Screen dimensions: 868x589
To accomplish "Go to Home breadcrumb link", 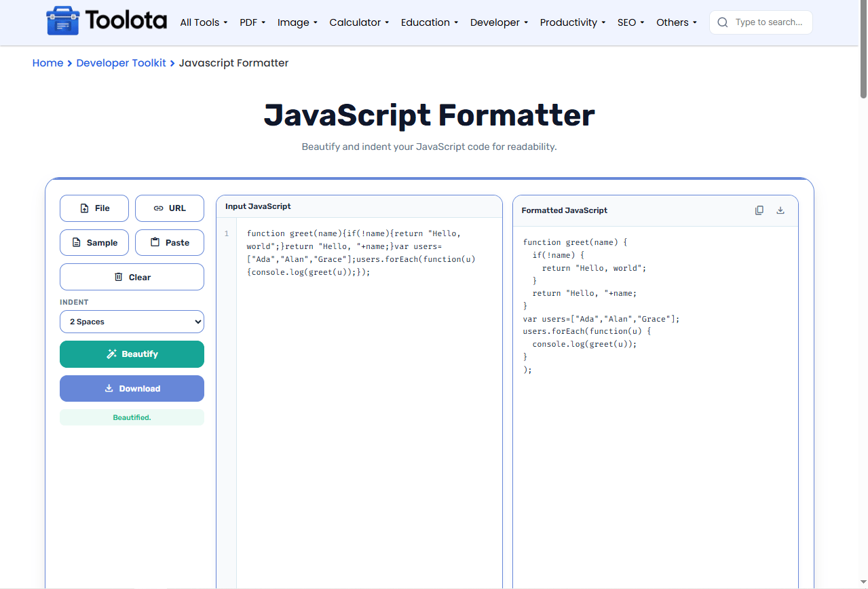I will point(48,63).
